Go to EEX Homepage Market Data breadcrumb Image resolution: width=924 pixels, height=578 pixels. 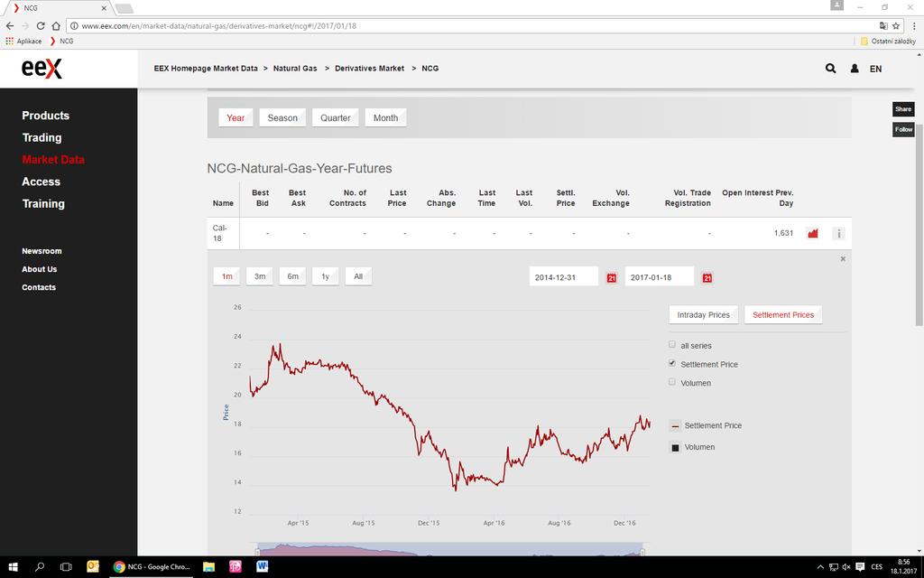(206, 69)
